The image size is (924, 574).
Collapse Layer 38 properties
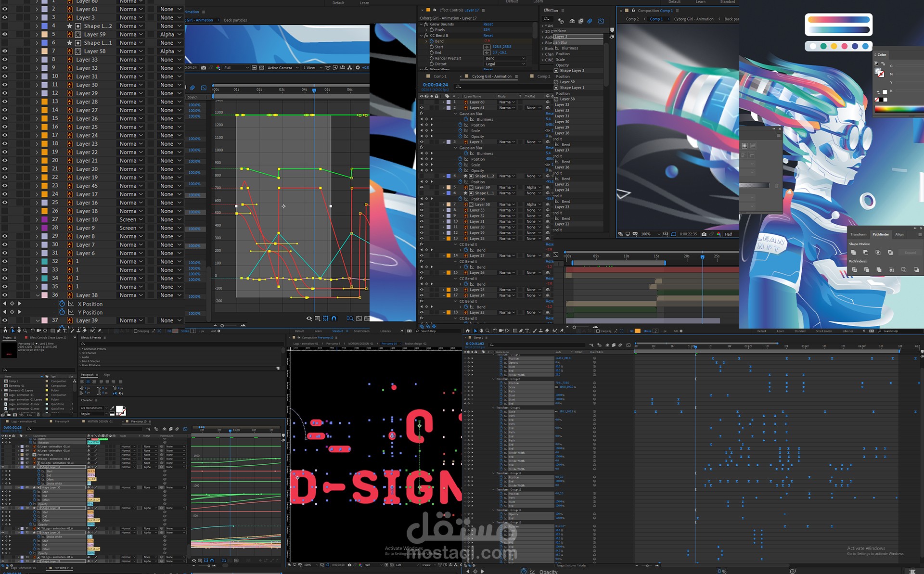click(38, 295)
